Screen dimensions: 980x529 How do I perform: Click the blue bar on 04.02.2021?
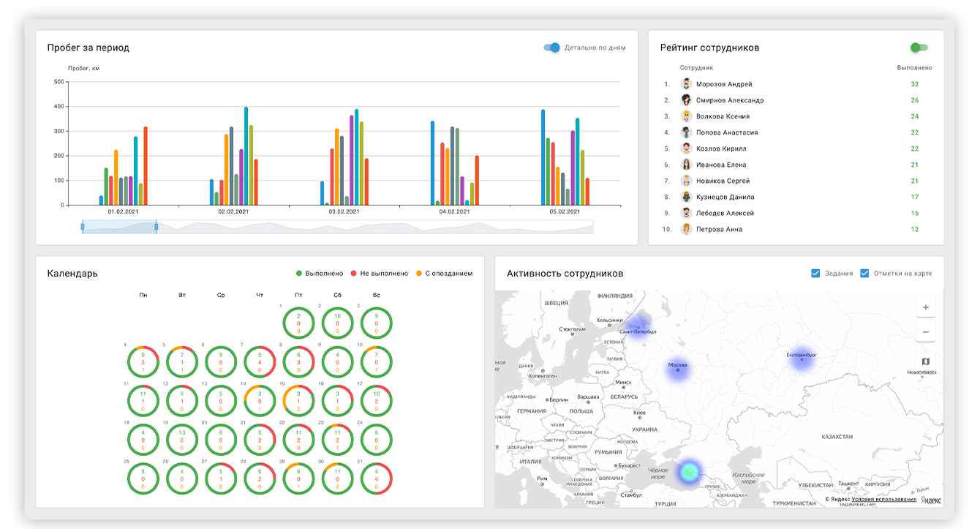tap(433, 163)
